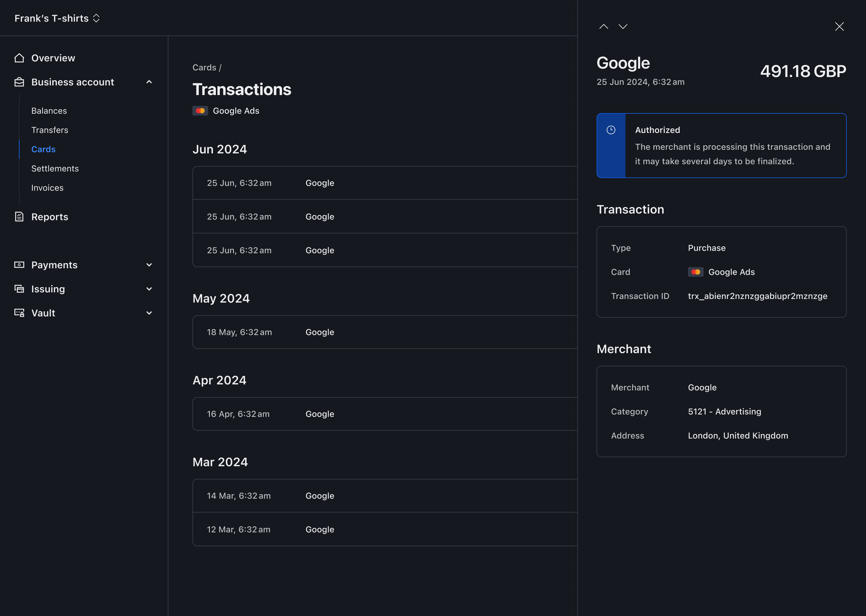The height and width of the screenshot is (616, 866).
Task: Open Transfers in the sidebar
Action: [50, 130]
